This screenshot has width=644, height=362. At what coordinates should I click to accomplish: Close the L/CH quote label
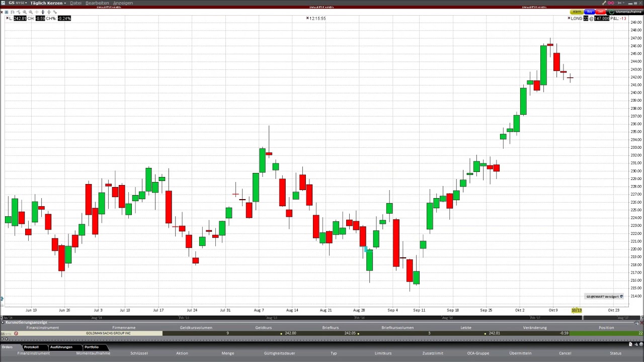8,18
